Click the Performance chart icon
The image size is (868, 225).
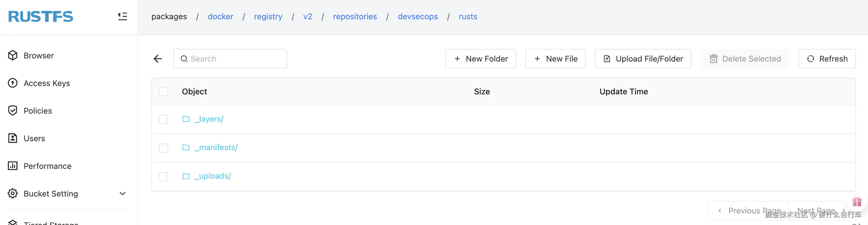pyautogui.click(x=13, y=166)
